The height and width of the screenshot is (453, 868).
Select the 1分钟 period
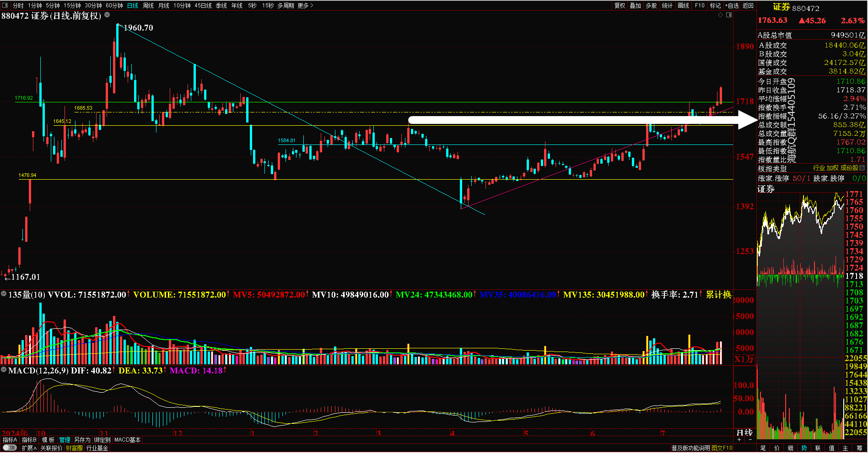click(35, 5)
